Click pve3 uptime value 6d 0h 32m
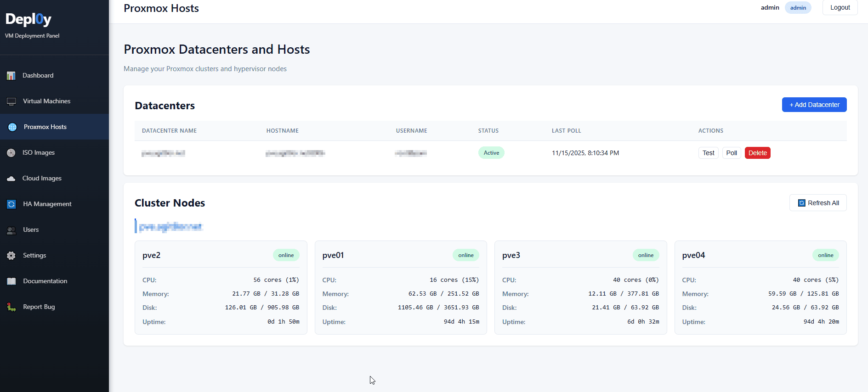Viewport: 868px width, 392px height. (x=643, y=322)
